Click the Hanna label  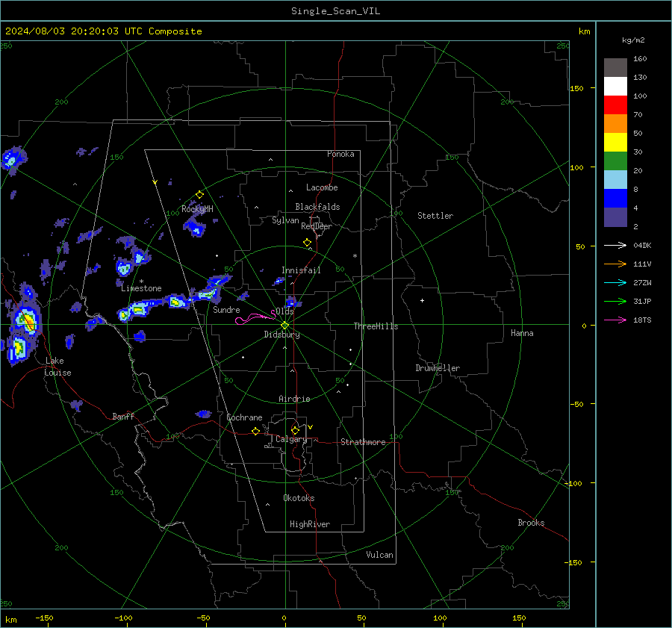coord(522,333)
